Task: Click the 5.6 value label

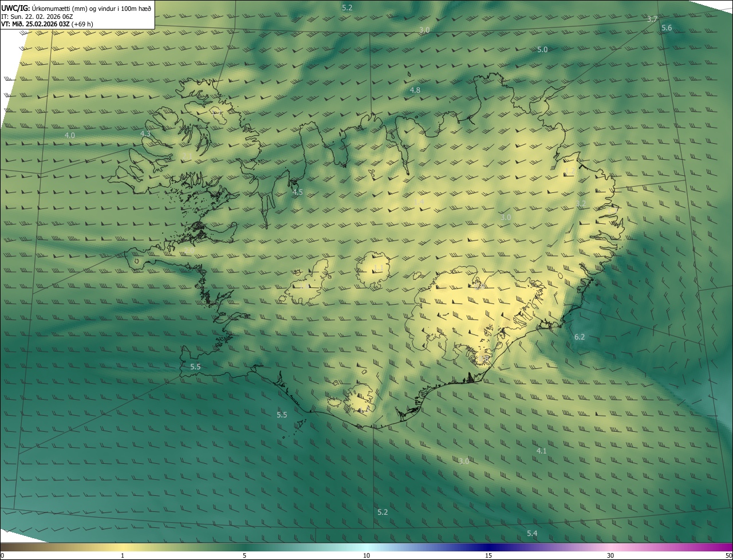Action: 667,27
